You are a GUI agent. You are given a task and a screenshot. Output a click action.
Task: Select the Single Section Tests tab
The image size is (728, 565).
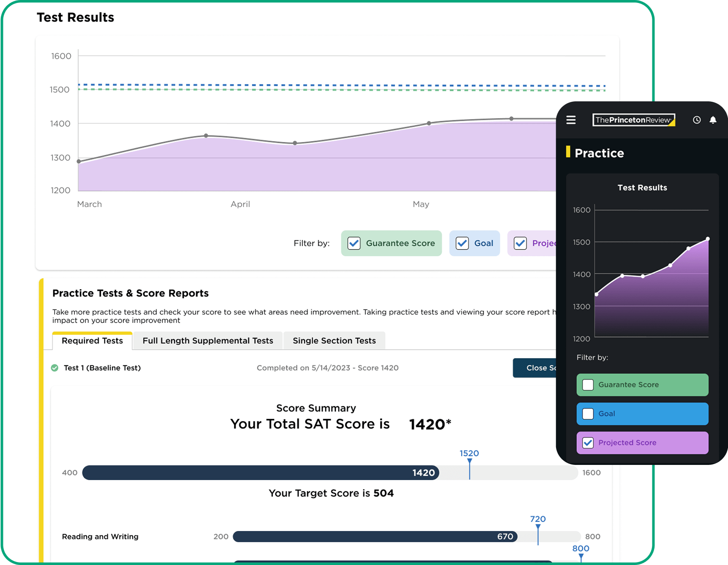(334, 341)
